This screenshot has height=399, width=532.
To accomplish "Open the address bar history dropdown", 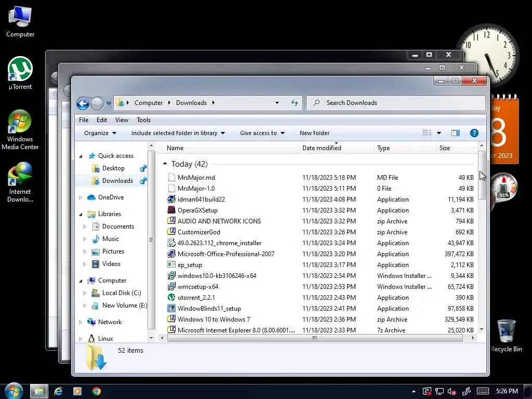I will tap(277, 102).
